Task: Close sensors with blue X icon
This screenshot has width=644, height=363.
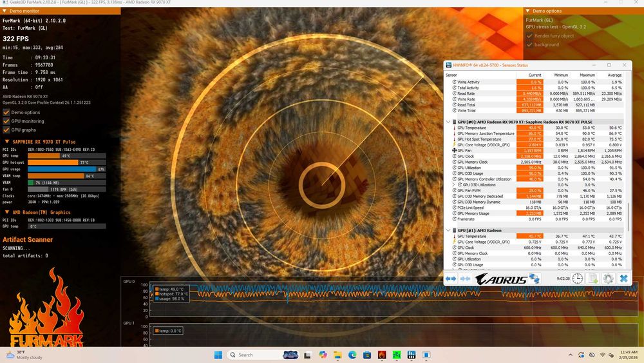Action: pos(623,279)
